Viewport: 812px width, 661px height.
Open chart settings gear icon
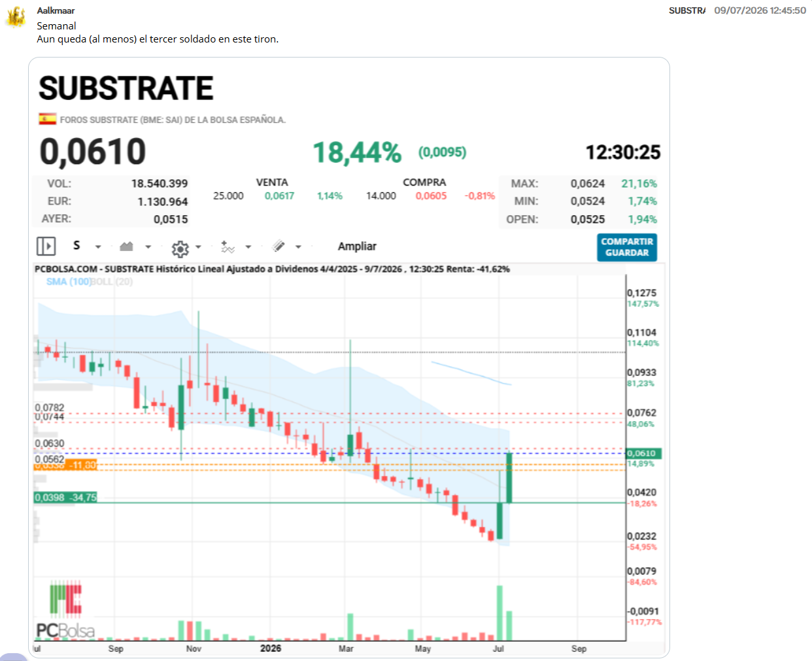tap(180, 248)
